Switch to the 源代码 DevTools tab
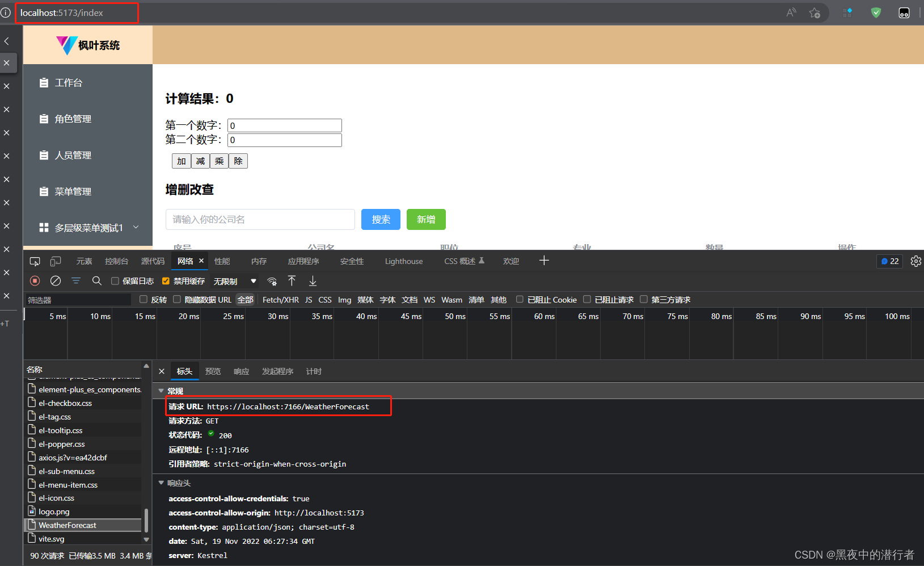Image resolution: width=924 pixels, height=566 pixels. 153,261
